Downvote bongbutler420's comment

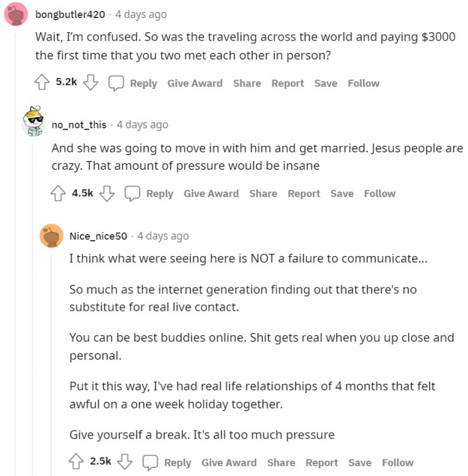[91, 83]
